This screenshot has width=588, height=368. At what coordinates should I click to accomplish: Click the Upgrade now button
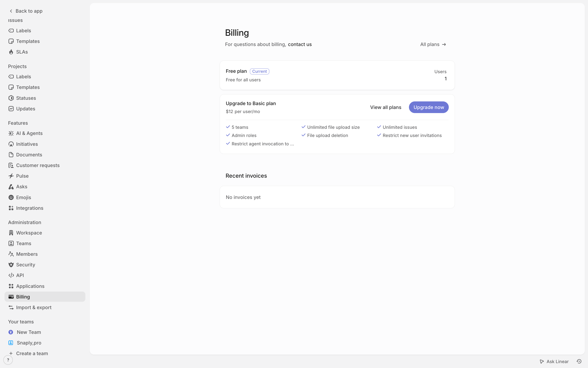[429, 107]
